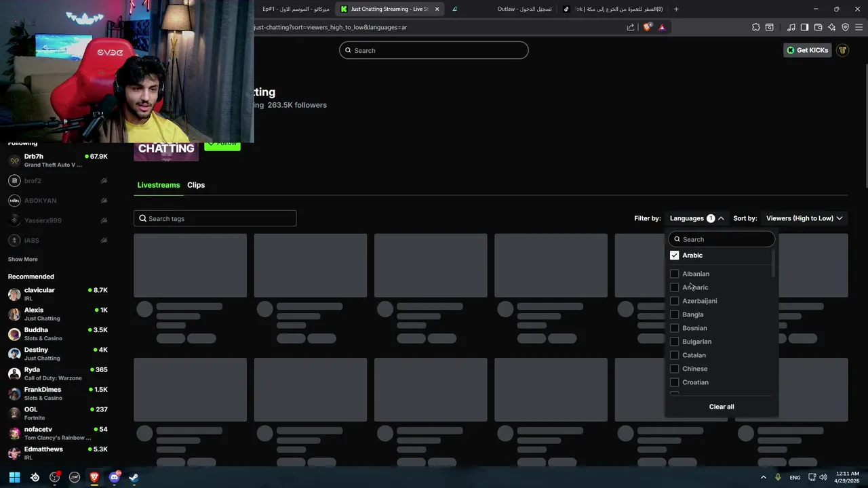The width and height of the screenshot is (868, 488).
Task: Check the Croatian language checkbox
Action: pos(674,382)
